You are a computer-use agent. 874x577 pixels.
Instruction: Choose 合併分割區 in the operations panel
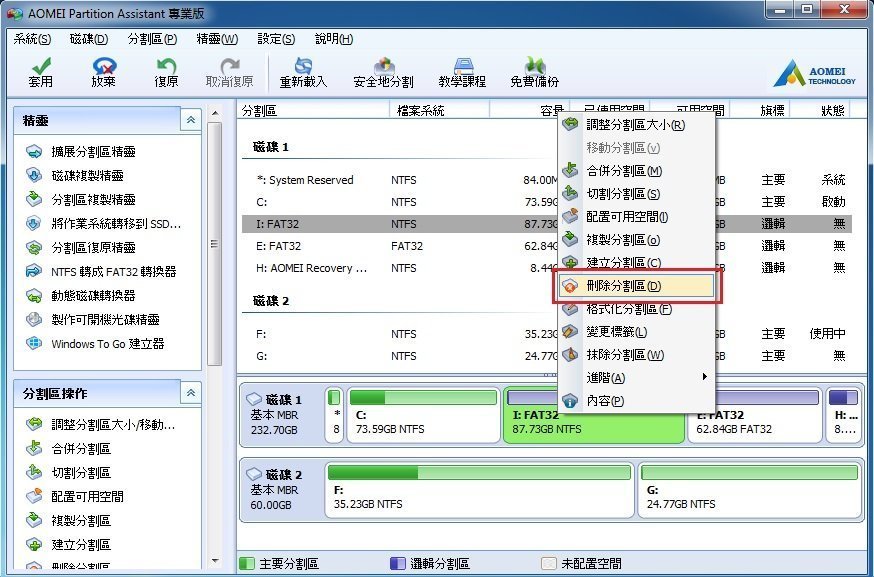69,449
